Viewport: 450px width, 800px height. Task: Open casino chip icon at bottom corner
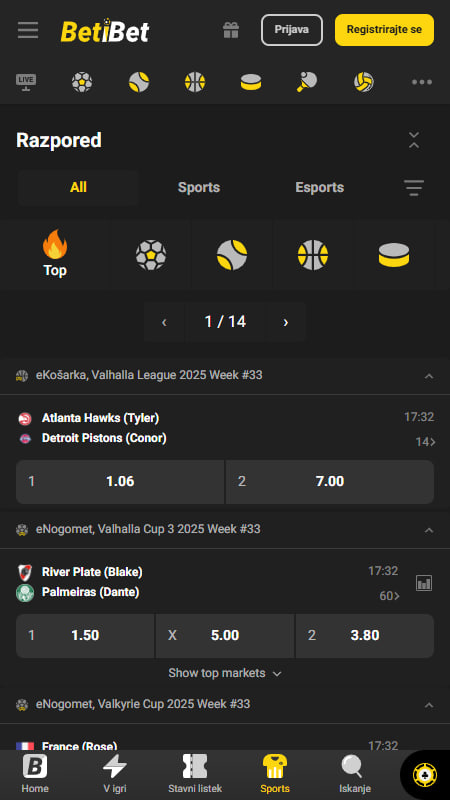click(424, 776)
